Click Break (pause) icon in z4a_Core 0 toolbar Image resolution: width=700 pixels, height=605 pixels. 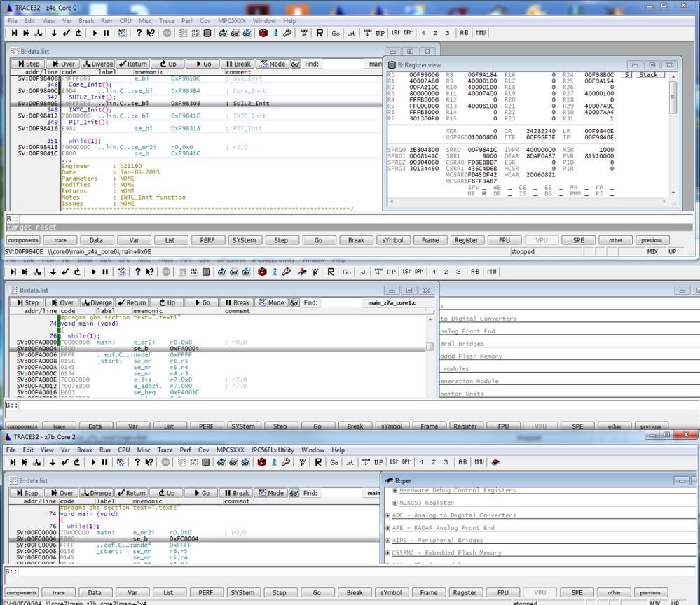[x=107, y=33]
